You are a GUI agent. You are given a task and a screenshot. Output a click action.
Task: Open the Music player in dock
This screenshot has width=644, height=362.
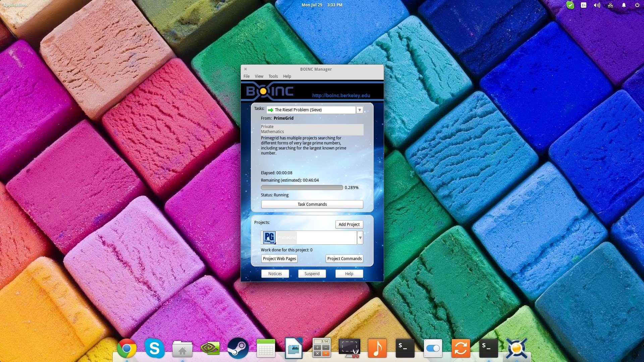click(377, 348)
